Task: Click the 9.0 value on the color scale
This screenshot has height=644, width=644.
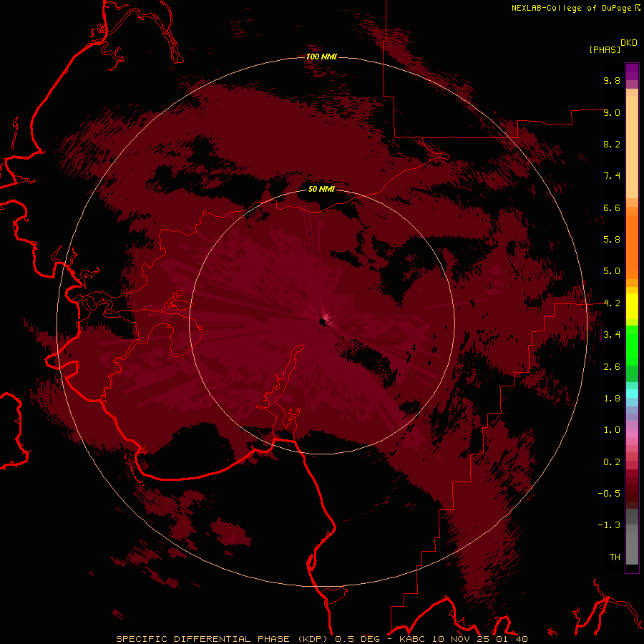Action: pyautogui.click(x=612, y=112)
